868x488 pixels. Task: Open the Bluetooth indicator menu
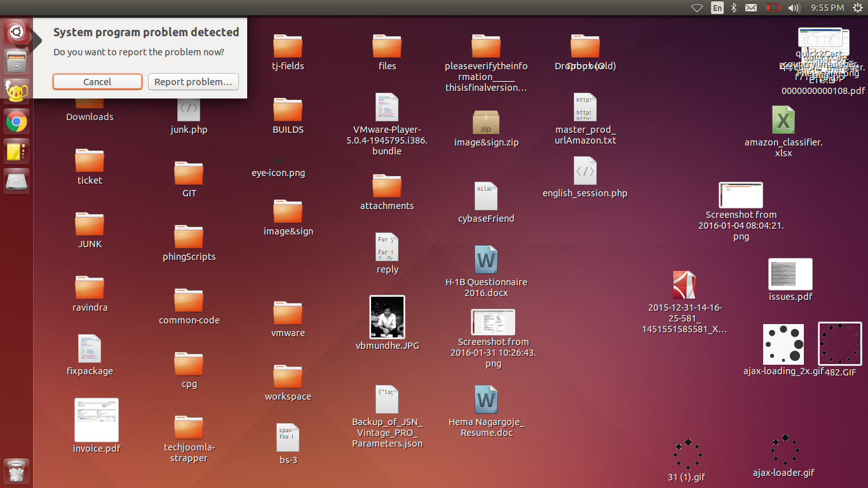[733, 8]
